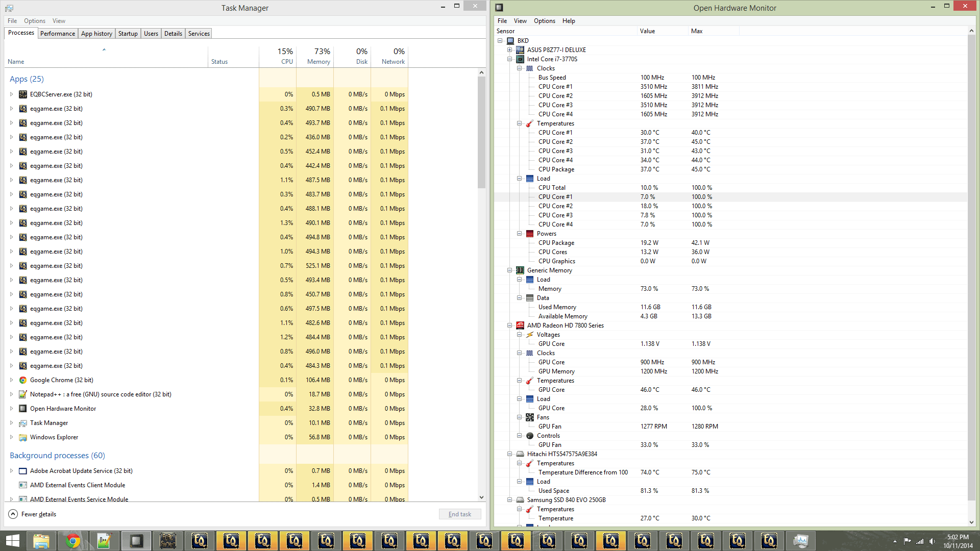
Task: Click the Task Manager taskbar icon
Action: (801, 541)
